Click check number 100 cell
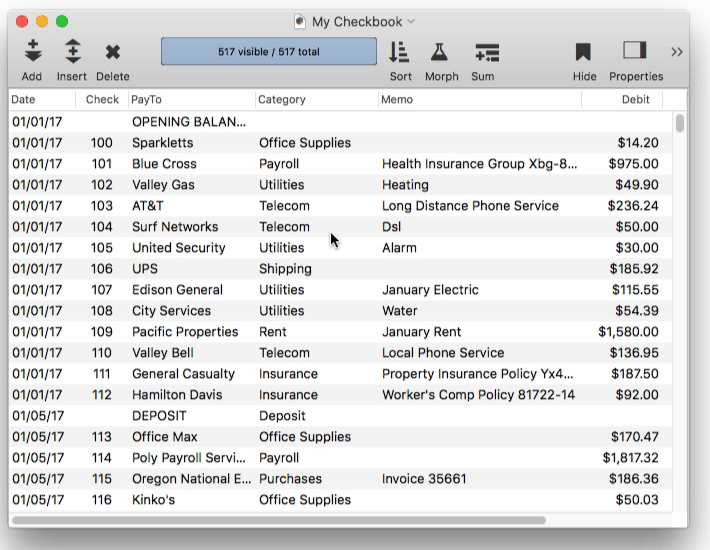710x550 pixels. click(x=101, y=143)
